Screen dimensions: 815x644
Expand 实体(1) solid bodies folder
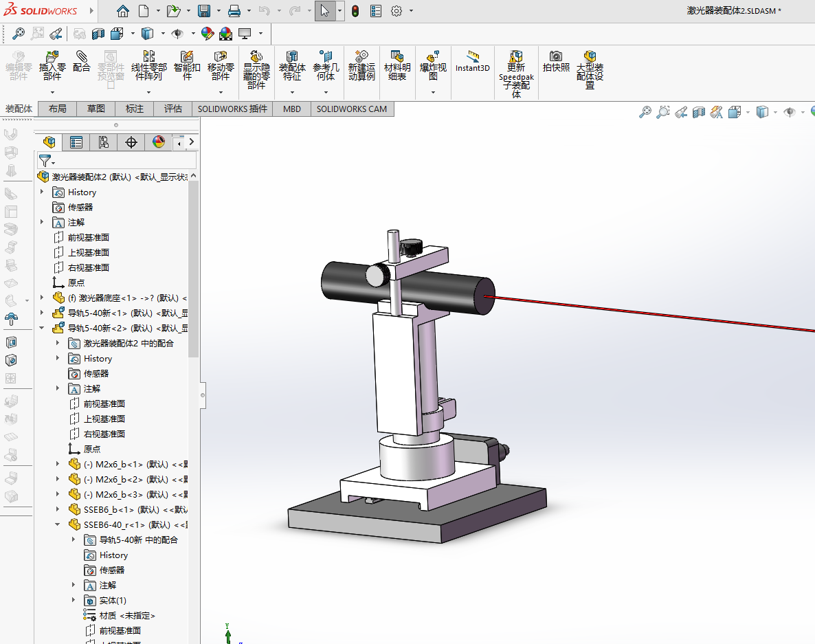[74, 600]
